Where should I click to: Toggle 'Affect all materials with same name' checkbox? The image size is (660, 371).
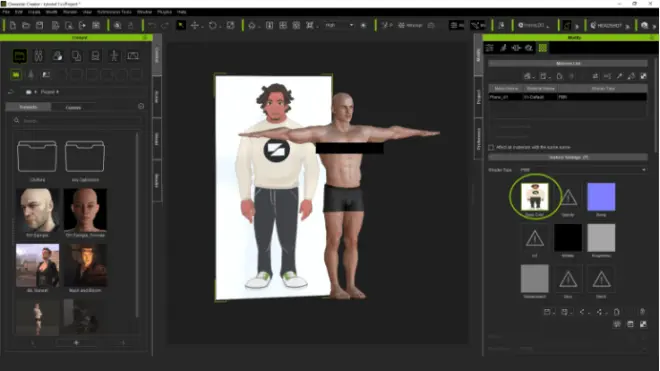coord(491,147)
